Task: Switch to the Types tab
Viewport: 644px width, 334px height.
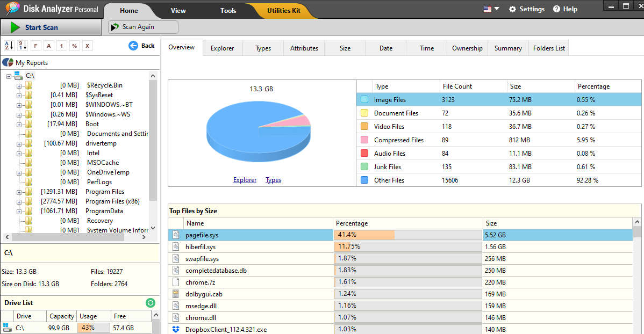Action: point(262,48)
